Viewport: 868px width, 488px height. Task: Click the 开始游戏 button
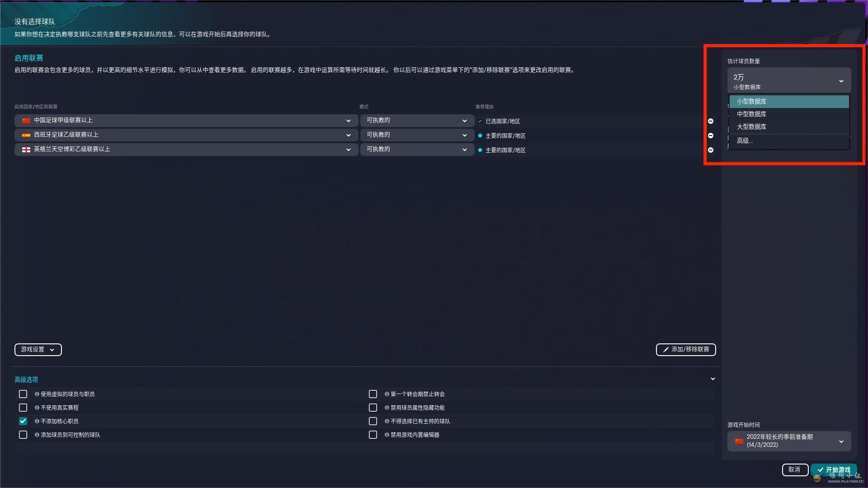834,470
